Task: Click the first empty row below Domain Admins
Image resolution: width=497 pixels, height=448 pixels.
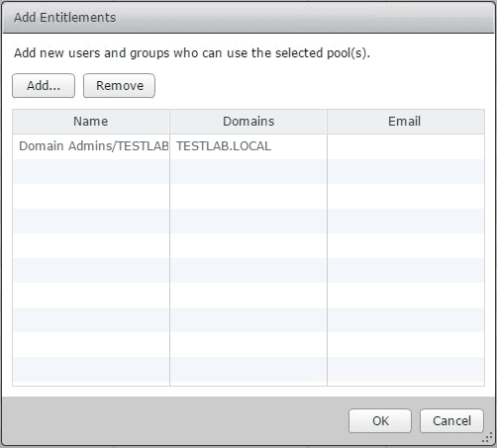Action: click(248, 171)
